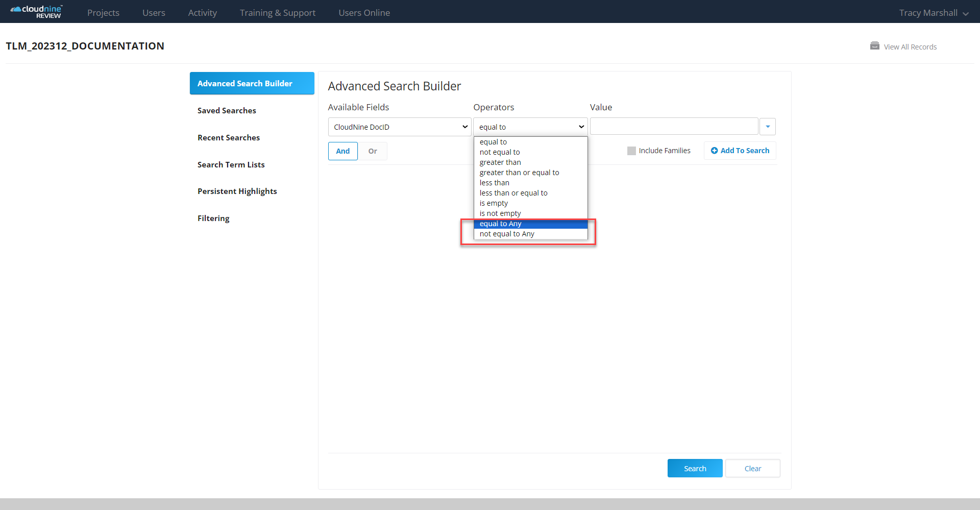Screen dimensions: 980x510
Task: Click the Add To Search button
Action: pyautogui.click(x=740, y=151)
